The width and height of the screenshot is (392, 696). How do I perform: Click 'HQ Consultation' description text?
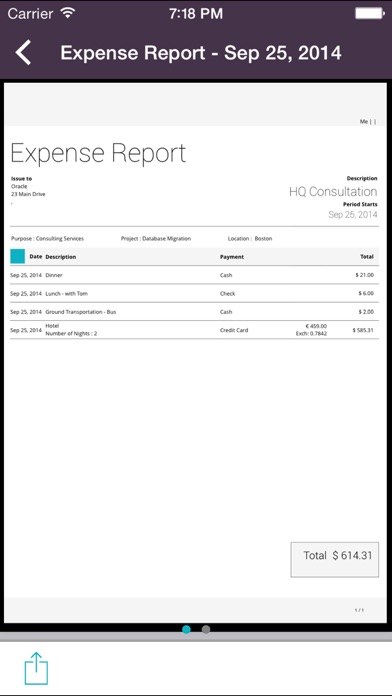click(x=333, y=192)
